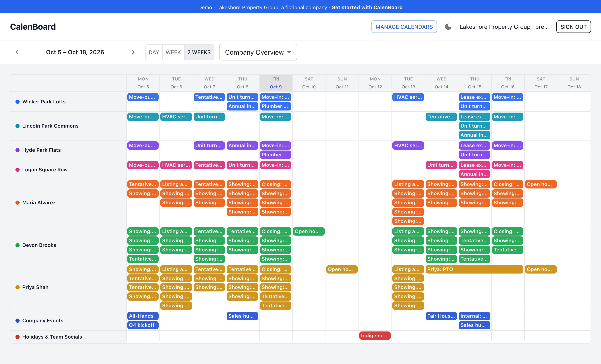601x364 pixels.
Task: Select the Logan Square Row label
Action: coord(45,169)
